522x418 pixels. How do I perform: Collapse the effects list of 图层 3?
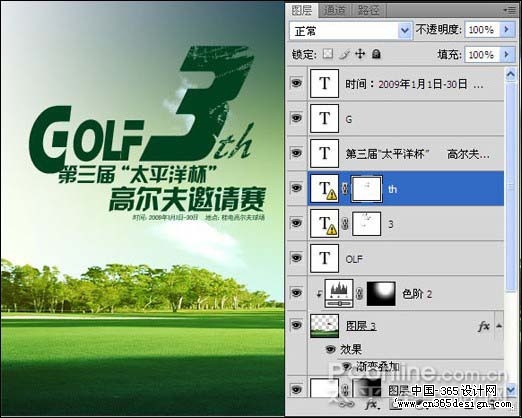[x=499, y=326]
